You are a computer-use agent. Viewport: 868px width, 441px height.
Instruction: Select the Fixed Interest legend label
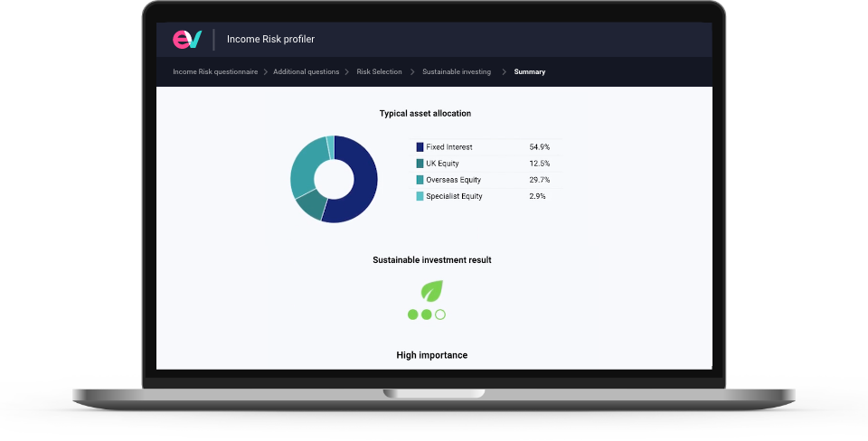click(x=449, y=147)
